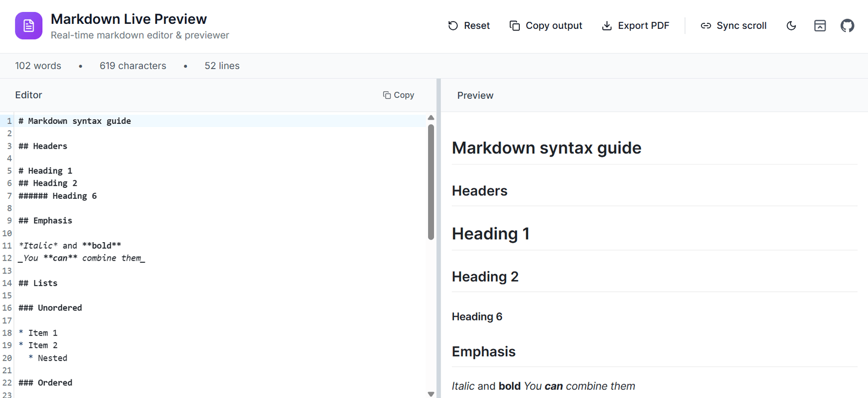Click the '102 words' counter
The width and height of the screenshot is (868, 398).
tap(38, 66)
